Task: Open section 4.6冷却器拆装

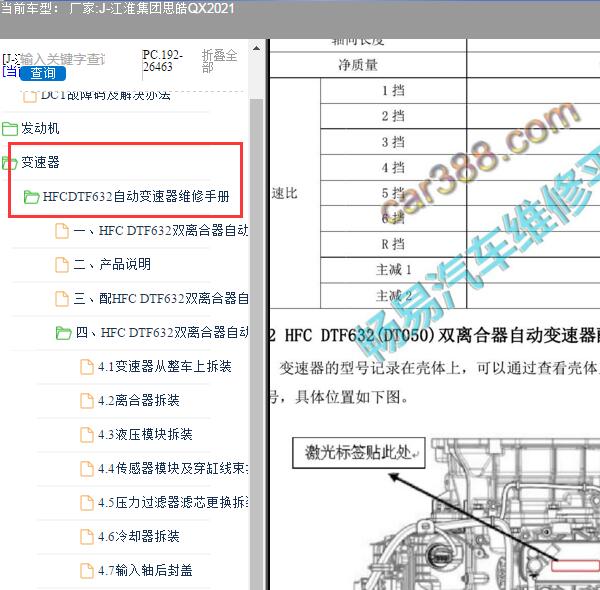Action: (139, 536)
